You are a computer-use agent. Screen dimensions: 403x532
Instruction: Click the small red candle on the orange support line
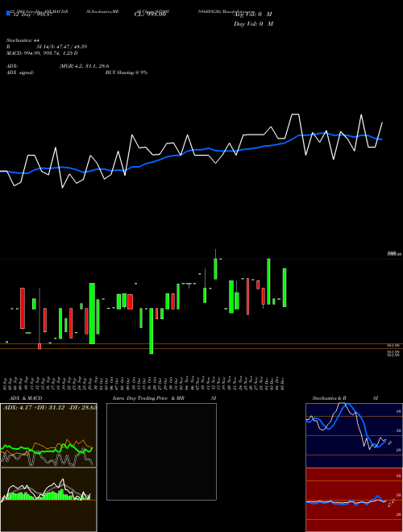39,346
